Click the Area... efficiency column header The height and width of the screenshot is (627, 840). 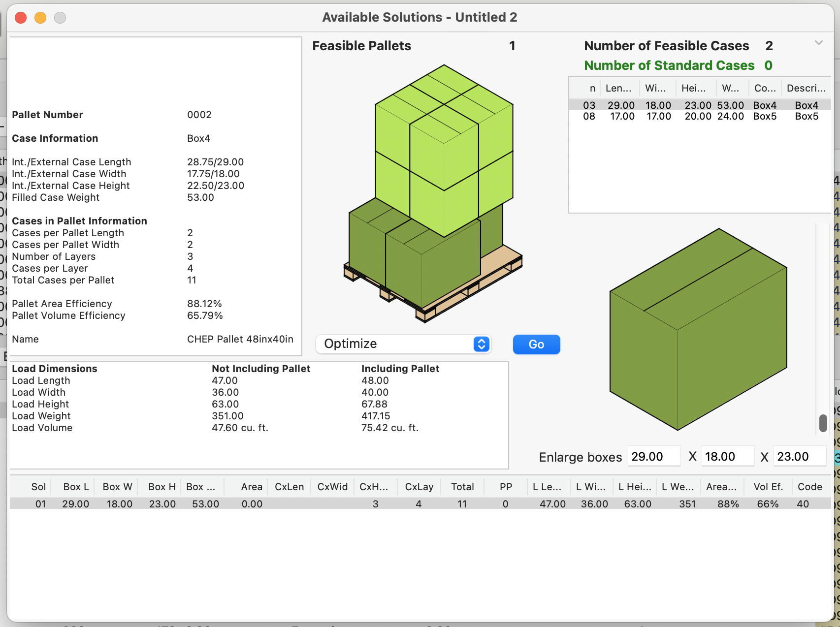(x=721, y=487)
